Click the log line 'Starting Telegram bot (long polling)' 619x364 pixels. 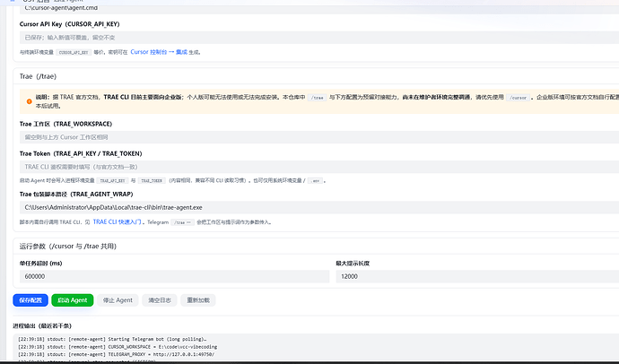click(112, 339)
